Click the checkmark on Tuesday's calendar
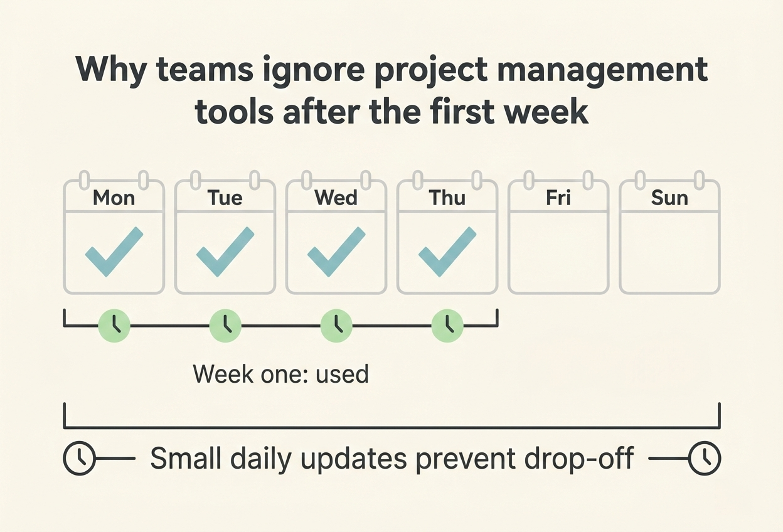Image resolution: width=783 pixels, height=532 pixels. point(225,252)
